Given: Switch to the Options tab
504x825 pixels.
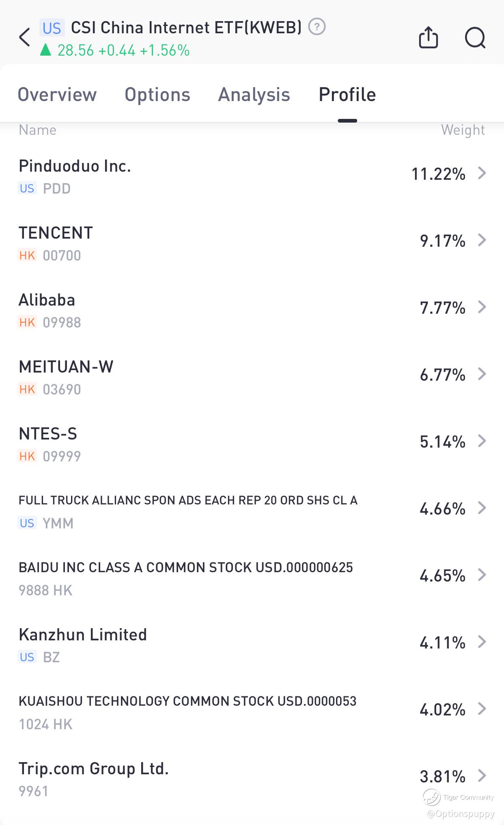Looking at the screenshot, I should (157, 95).
